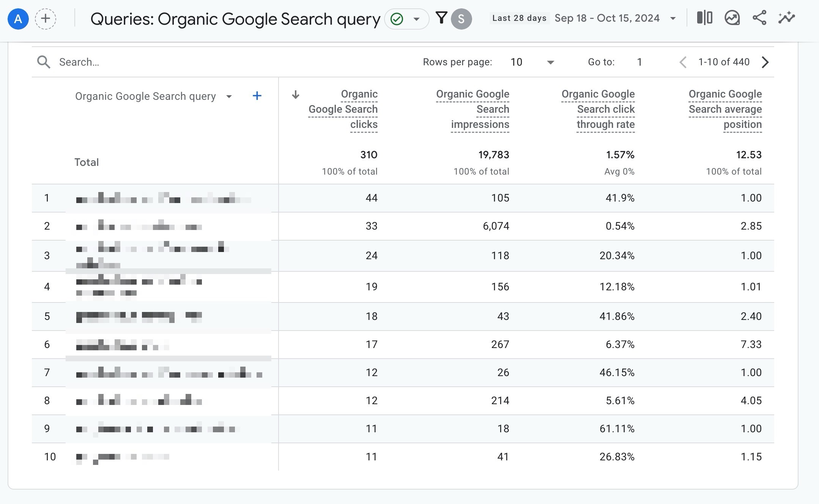Add a new comparison with the plus circle
819x504 pixels.
point(46,19)
